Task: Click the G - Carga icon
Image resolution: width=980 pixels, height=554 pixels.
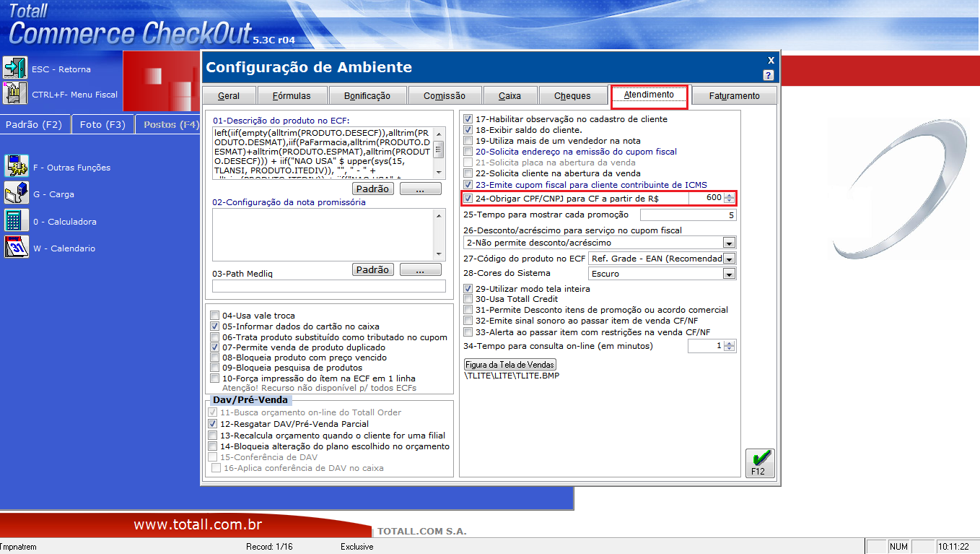Action: coord(17,194)
